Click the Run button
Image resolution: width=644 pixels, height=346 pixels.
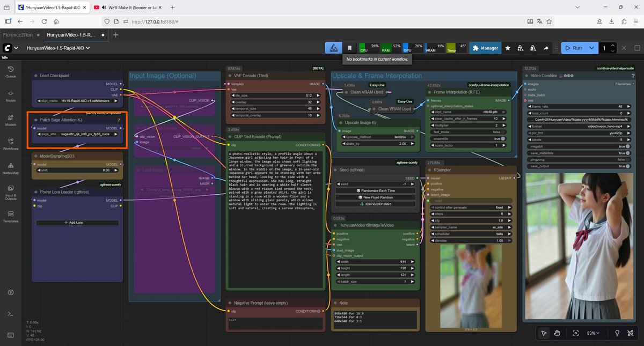click(573, 48)
